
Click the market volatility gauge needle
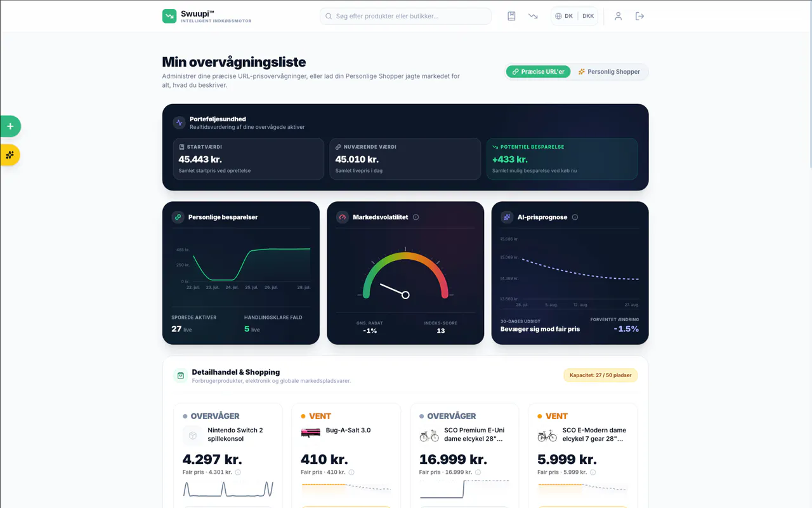pyautogui.click(x=393, y=290)
